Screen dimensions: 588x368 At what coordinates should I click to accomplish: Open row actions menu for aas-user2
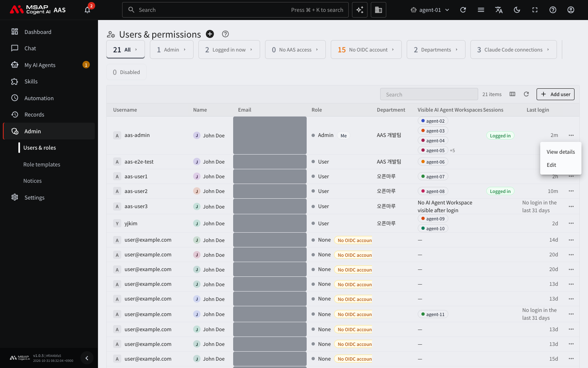(x=571, y=191)
